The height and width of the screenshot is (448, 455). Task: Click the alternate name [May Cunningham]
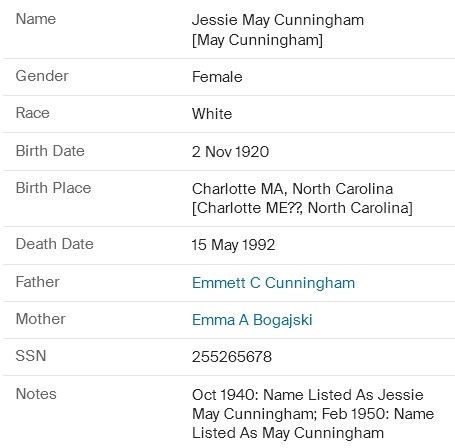point(257,40)
